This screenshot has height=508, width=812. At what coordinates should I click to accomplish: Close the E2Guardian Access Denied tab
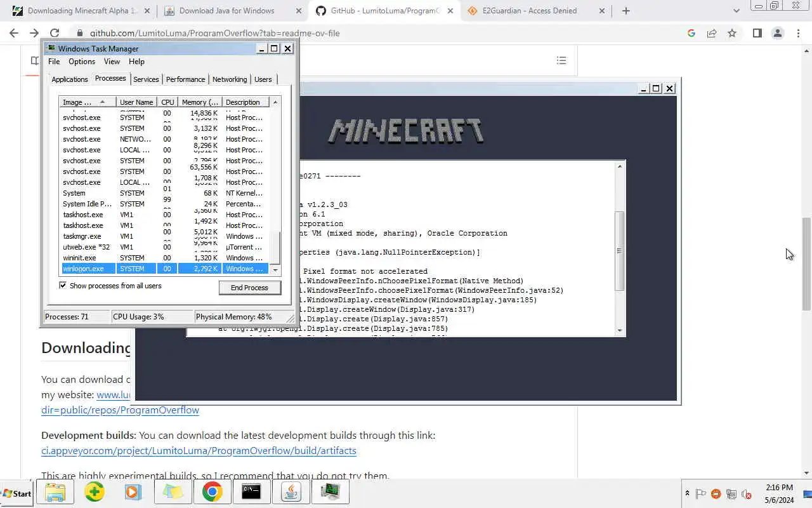[x=601, y=11]
